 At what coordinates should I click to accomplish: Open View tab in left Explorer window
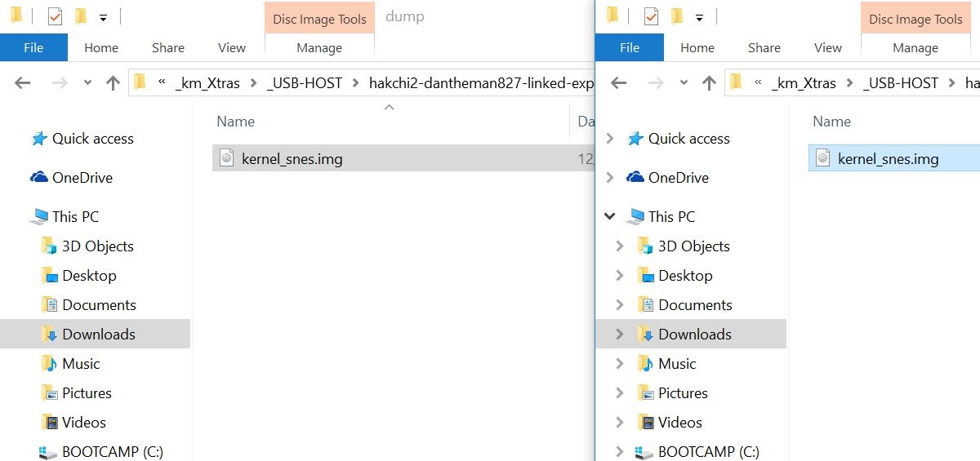232,47
